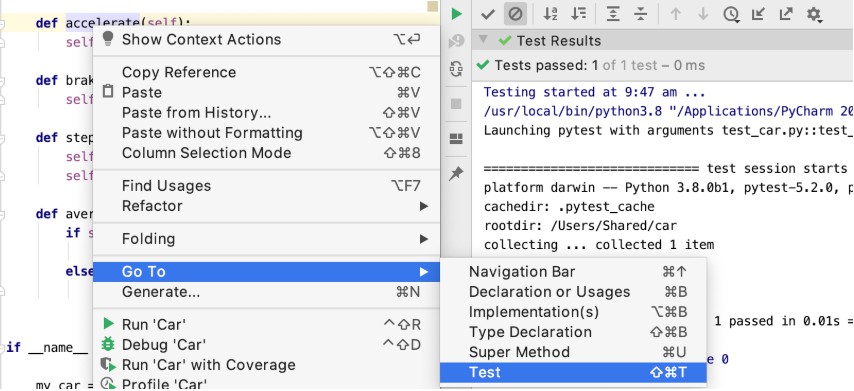Expand all test results
Image resolution: width=854 pixels, height=391 pixels.
pyautogui.click(x=613, y=14)
